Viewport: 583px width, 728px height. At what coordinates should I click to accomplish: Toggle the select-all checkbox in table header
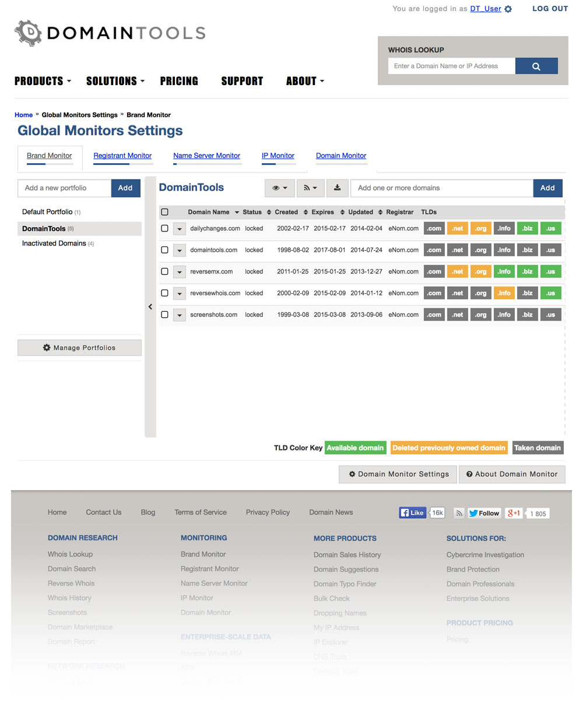point(164,212)
